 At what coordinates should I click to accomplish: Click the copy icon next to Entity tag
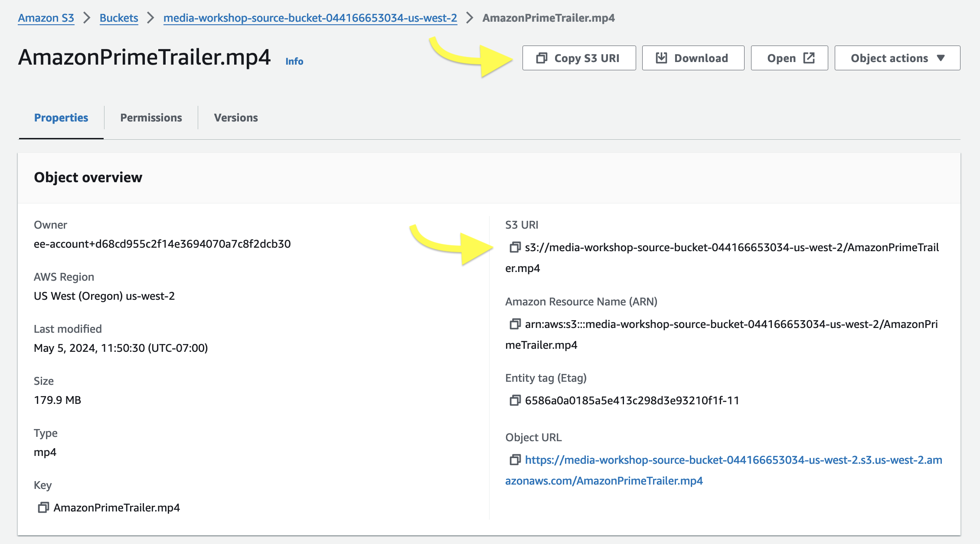(515, 400)
